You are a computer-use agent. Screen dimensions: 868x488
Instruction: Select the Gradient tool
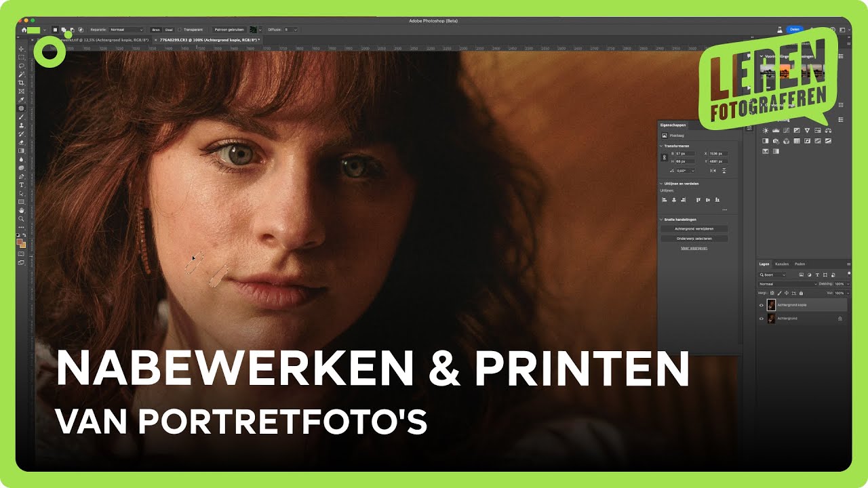(x=21, y=150)
